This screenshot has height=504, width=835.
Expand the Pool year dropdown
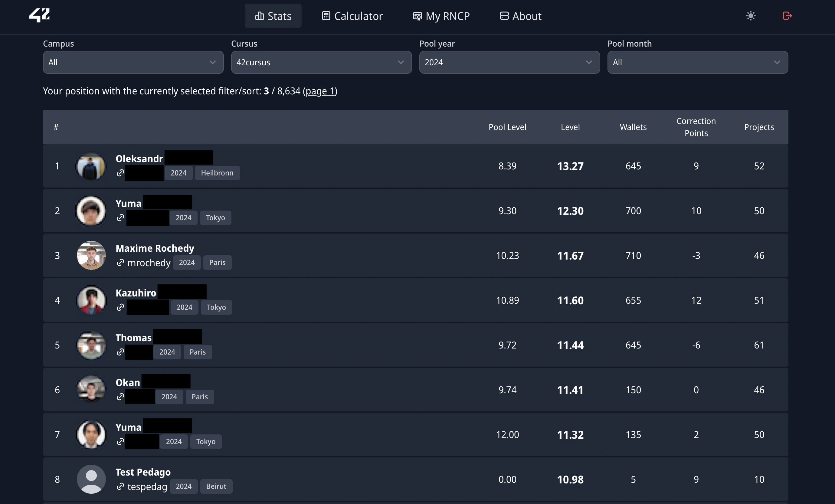(509, 62)
